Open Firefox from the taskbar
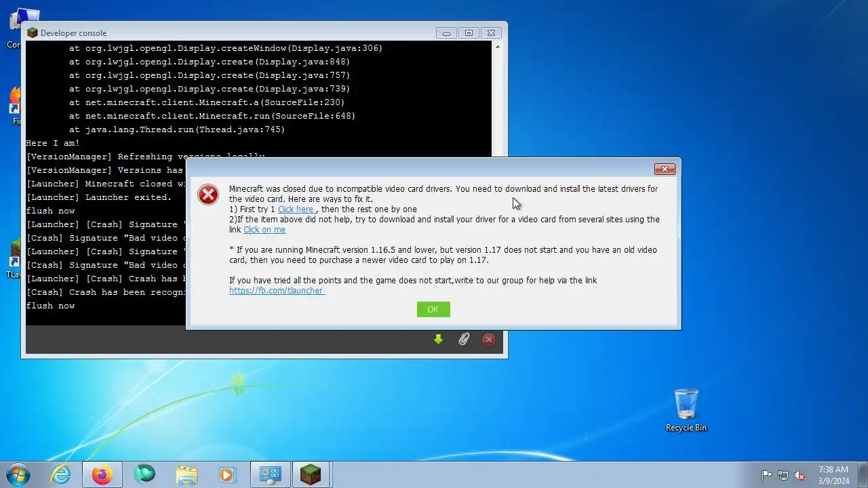868x488 pixels. [x=102, y=474]
